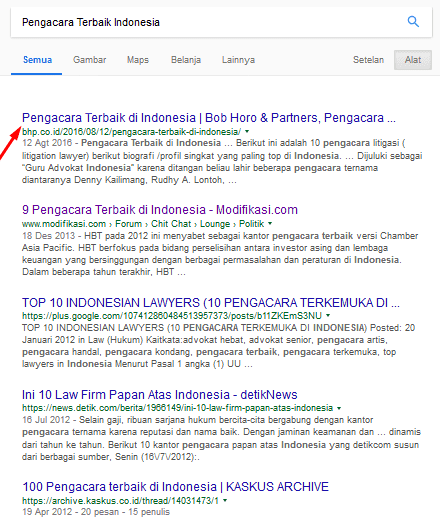Switch to the Maps tab
Screen dimensions: 440x520
point(138,60)
